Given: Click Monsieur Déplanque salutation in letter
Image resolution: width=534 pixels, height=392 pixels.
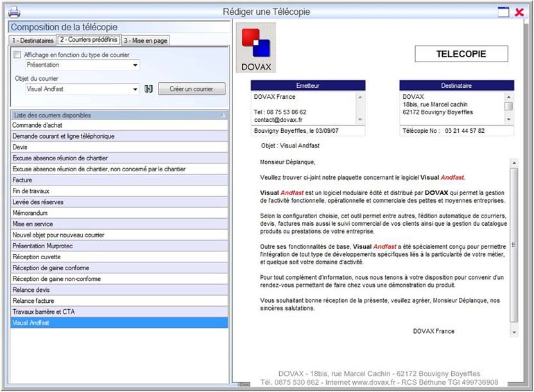Looking at the screenshot, I should (x=288, y=162).
